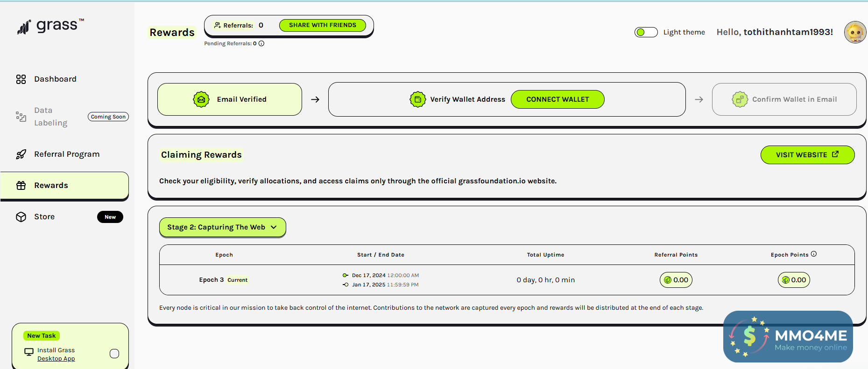
Task: Click the Pending Referrals text
Action: pos(230,43)
